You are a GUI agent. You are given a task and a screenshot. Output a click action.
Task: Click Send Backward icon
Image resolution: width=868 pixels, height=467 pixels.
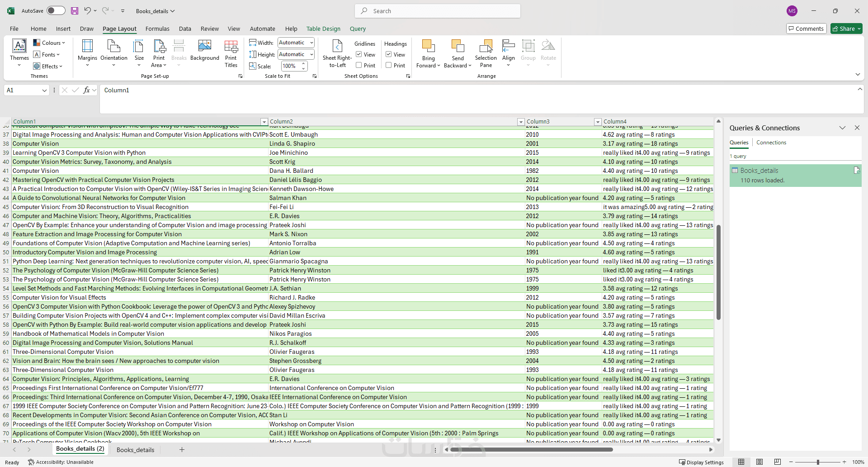(x=458, y=46)
